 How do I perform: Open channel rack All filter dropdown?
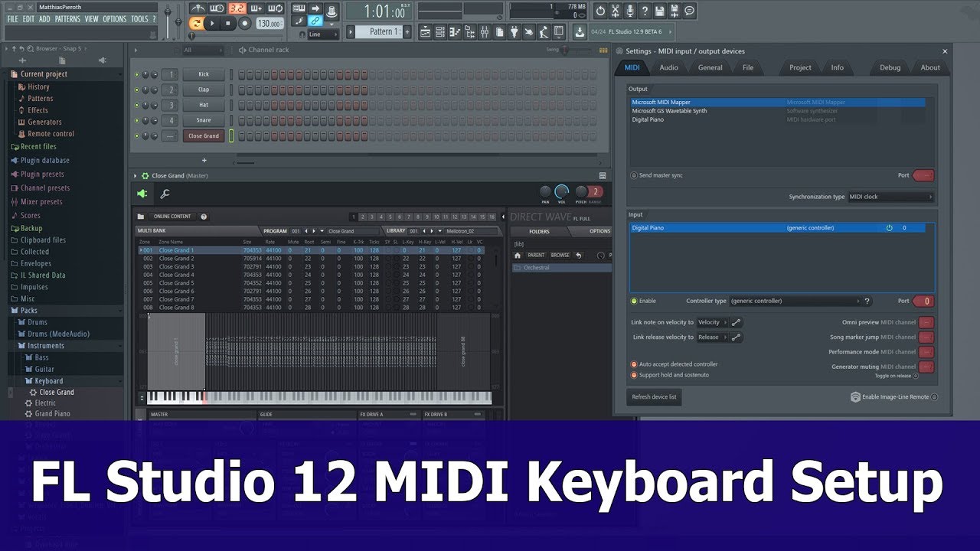(x=205, y=51)
